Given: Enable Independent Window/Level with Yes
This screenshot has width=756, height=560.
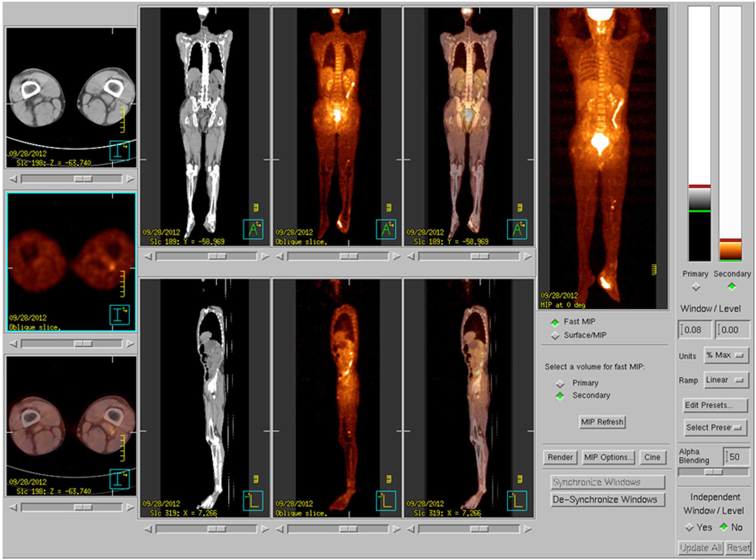Looking at the screenshot, I should (x=689, y=527).
